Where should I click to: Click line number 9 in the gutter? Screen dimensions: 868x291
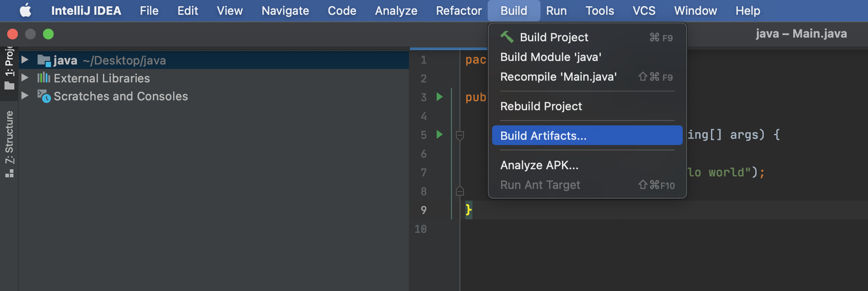click(423, 210)
